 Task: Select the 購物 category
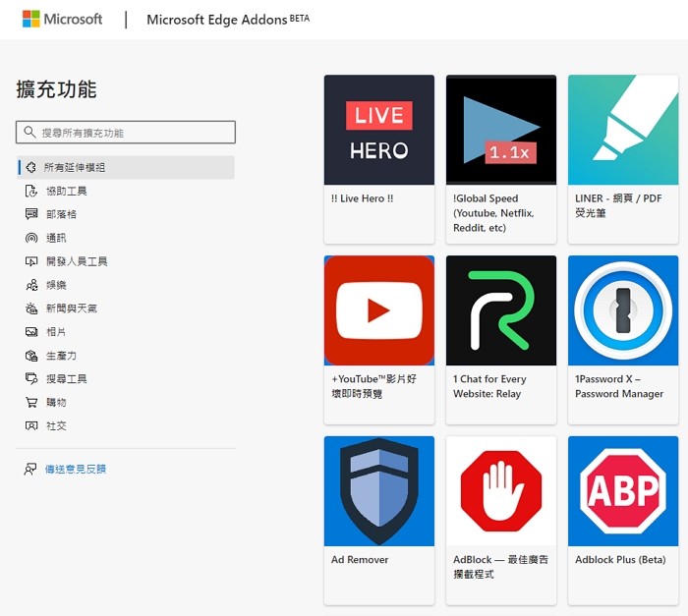coord(56,403)
